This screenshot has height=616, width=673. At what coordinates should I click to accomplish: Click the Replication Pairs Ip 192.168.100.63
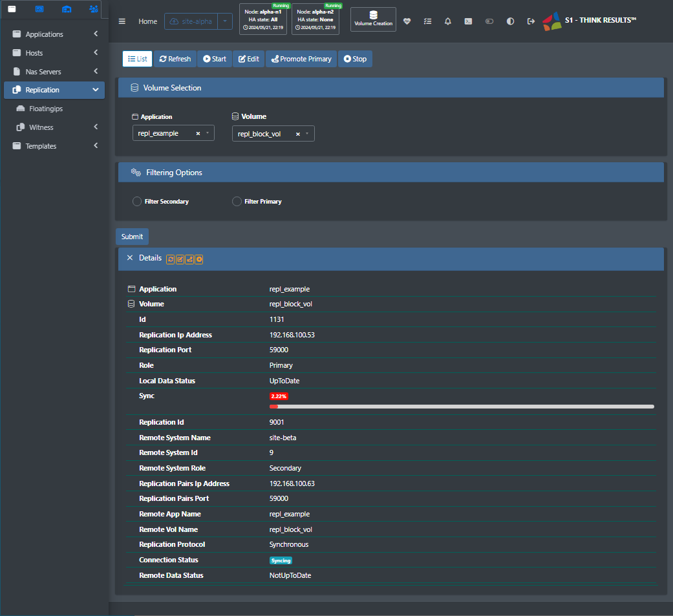(292, 483)
